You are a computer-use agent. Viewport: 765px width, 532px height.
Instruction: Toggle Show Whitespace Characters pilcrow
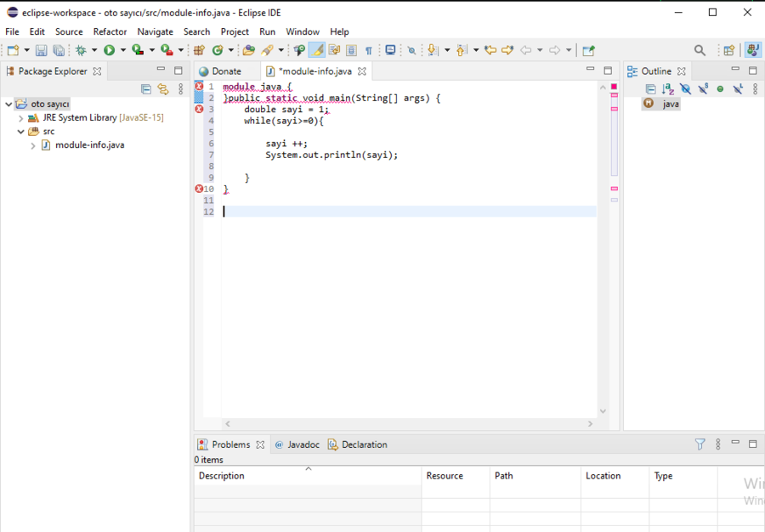pyautogui.click(x=369, y=50)
